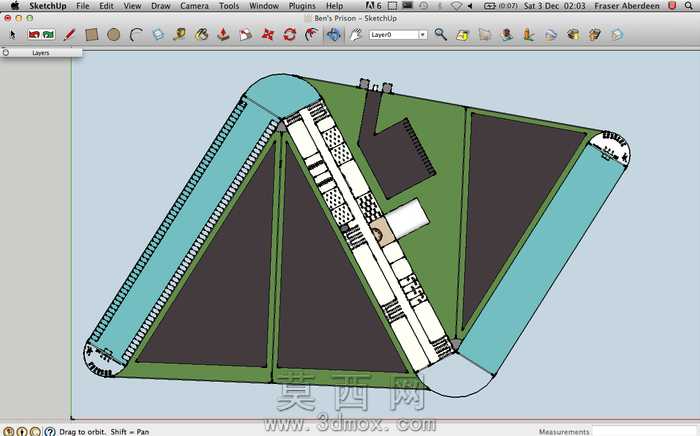This screenshot has width=700, height=436.
Task: Click the volume speaker icon in the menu bar
Action: click(x=470, y=6)
